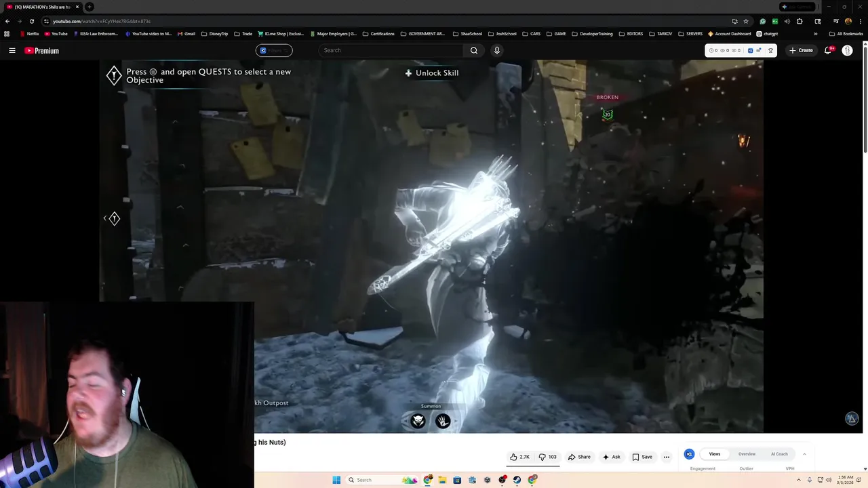This screenshot has width=868, height=488.
Task: Open YouTube notifications bell
Action: tap(828, 50)
